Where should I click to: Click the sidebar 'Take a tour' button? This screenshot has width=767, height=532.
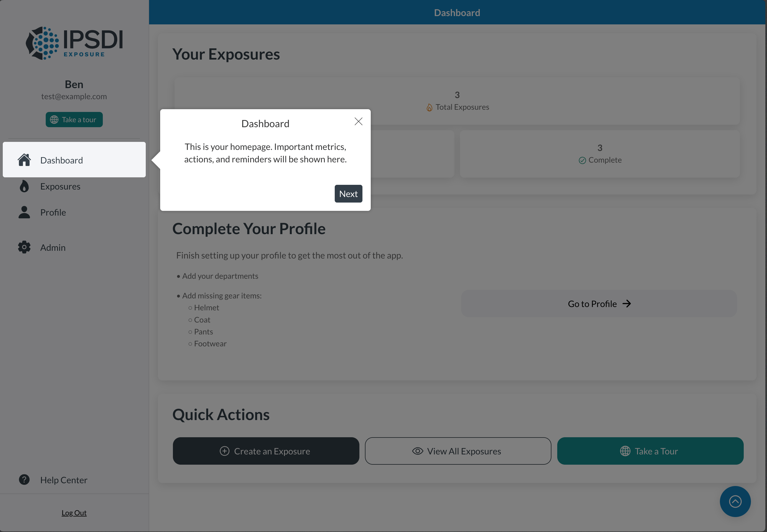[74, 120]
